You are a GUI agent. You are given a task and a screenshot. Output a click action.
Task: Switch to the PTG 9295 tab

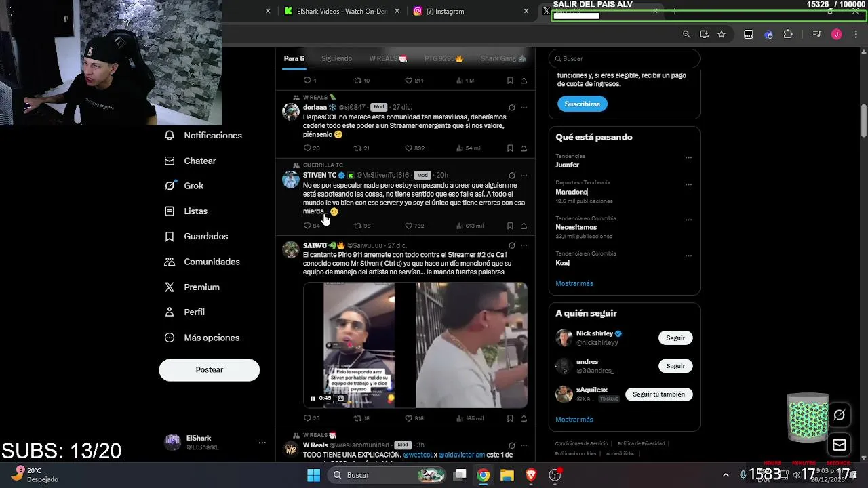coord(443,59)
